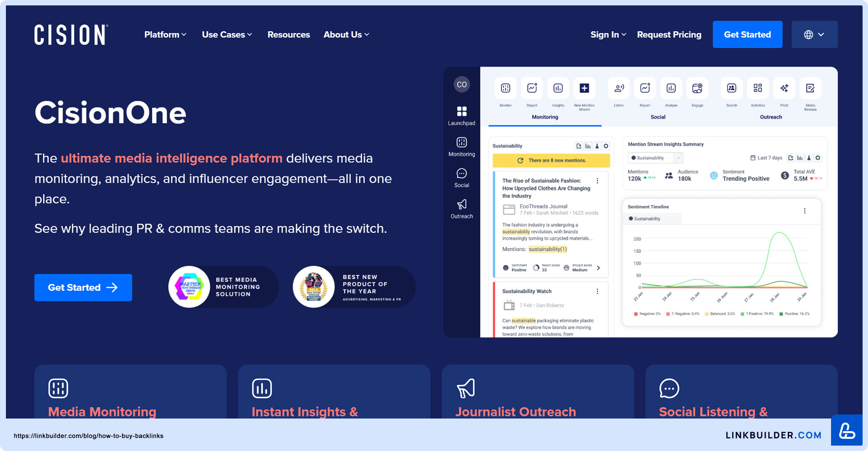Viewport: 868px width, 451px height.
Task: Click the Analyse icon
Action: tap(671, 88)
